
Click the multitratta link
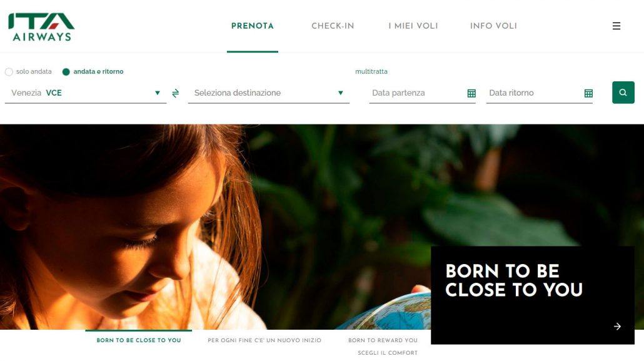tap(371, 71)
